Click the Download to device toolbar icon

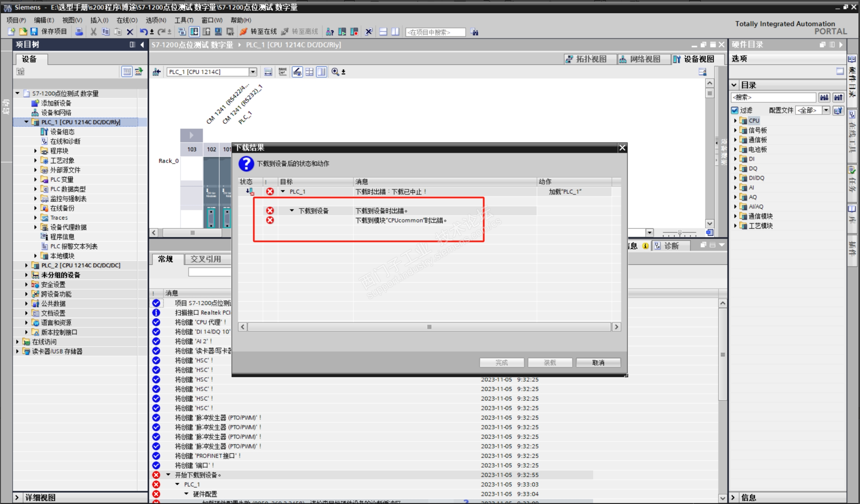[x=194, y=32]
